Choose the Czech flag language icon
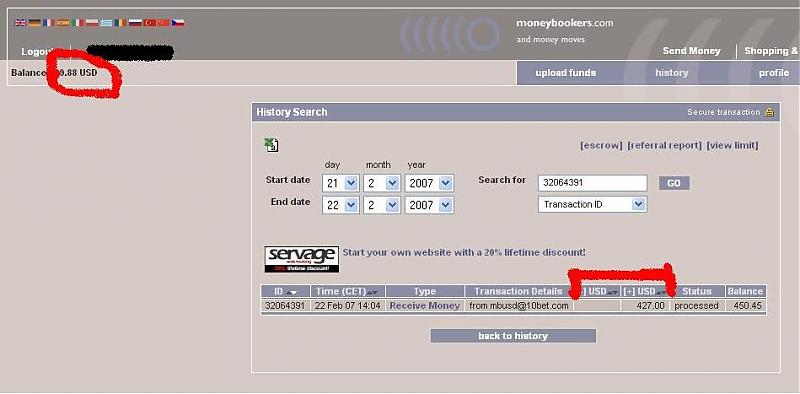 tap(178, 22)
